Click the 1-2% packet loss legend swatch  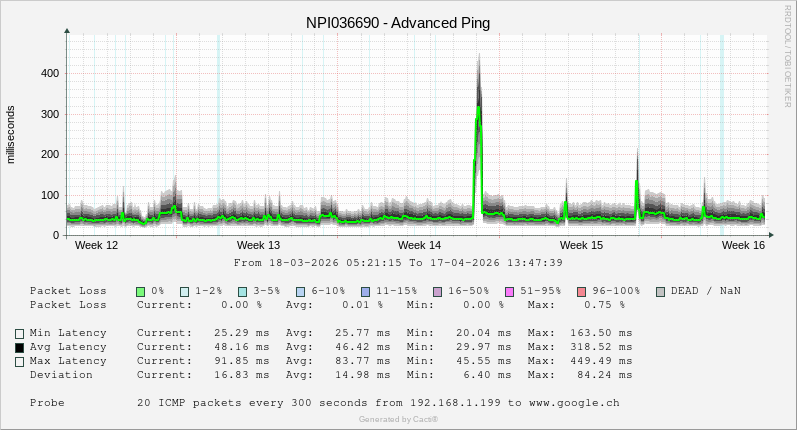point(185,291)
